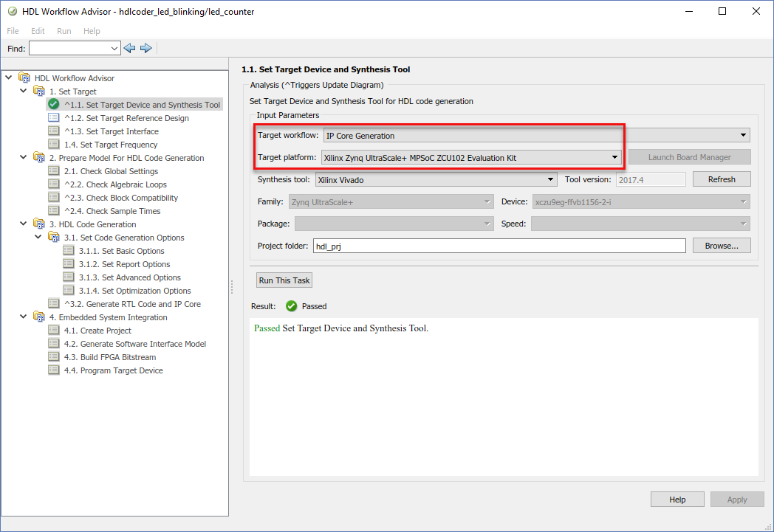This screenshot has height=532, width=774.
Task: Select 3.1.4 Set Optimization Options task
Action: [134, 291]
